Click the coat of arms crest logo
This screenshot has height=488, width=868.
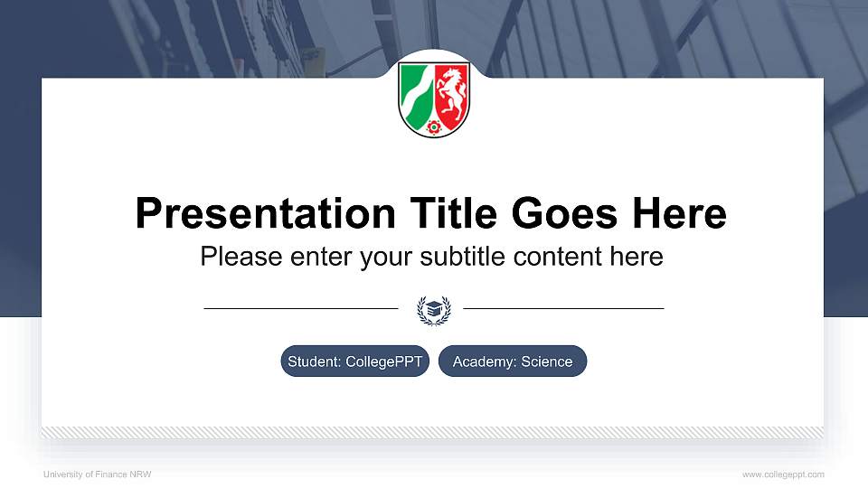434,99
